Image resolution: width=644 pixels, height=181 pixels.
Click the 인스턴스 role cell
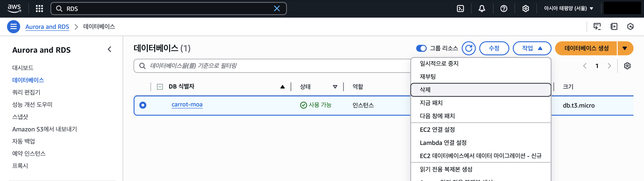tap(363, 105)
